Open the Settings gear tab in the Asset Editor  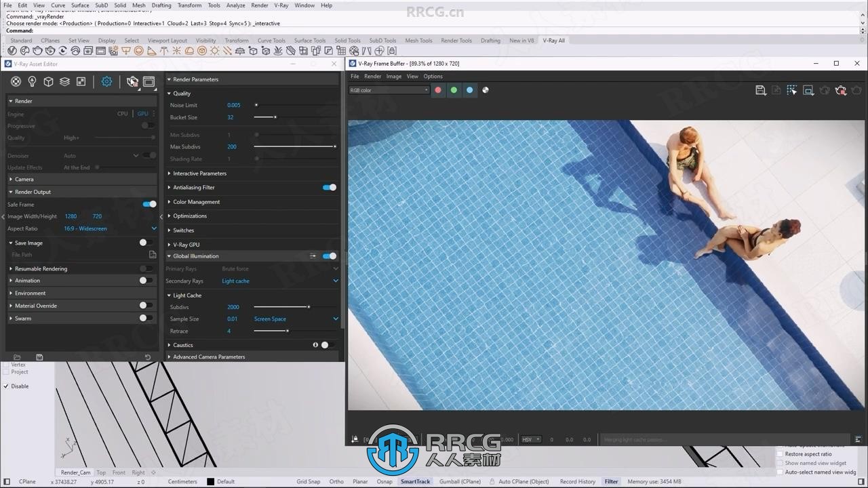(x=106, y=81)
